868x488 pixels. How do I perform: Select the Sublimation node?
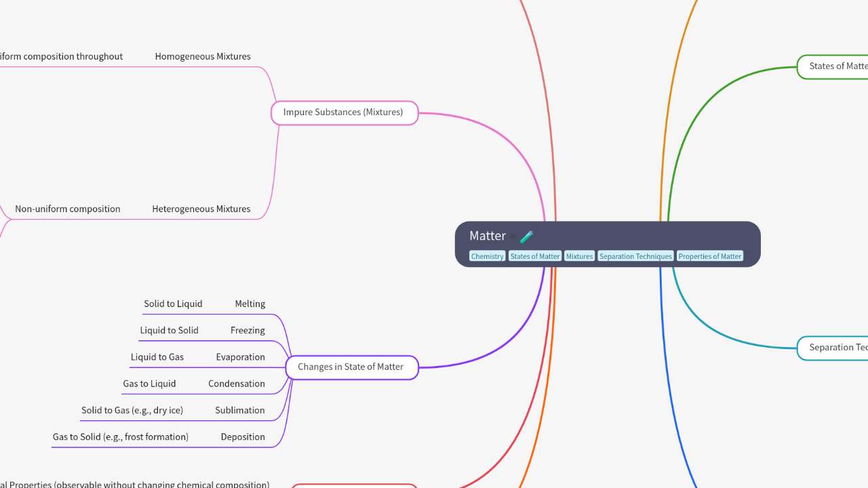click(240, 410)
